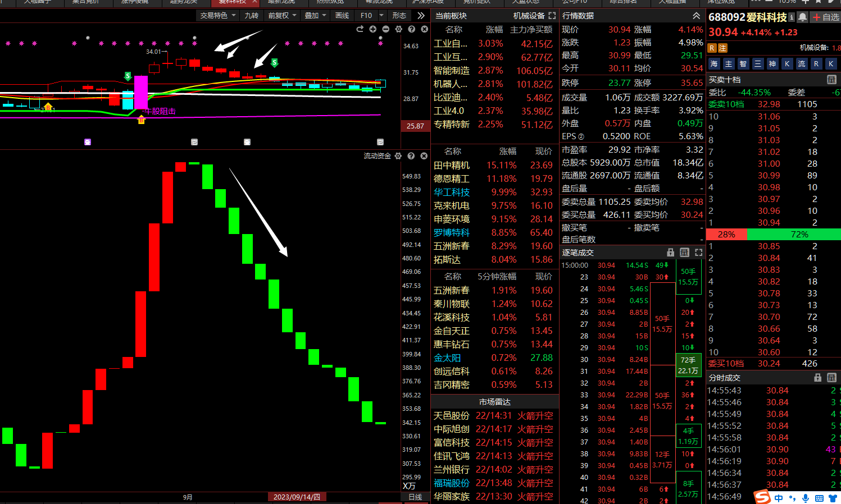Open settings gear of the 流动资金 indicator panel
This screenshot has width=841, height=504.
[x=398, y=156]
